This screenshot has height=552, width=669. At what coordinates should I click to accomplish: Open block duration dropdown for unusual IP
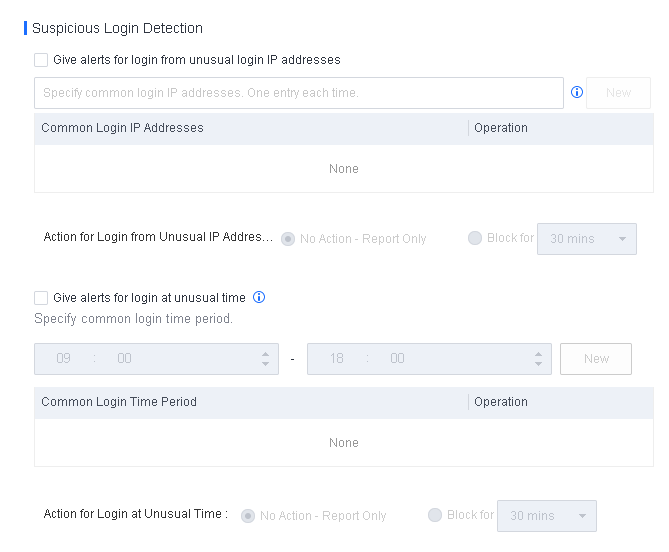(587, 239)
